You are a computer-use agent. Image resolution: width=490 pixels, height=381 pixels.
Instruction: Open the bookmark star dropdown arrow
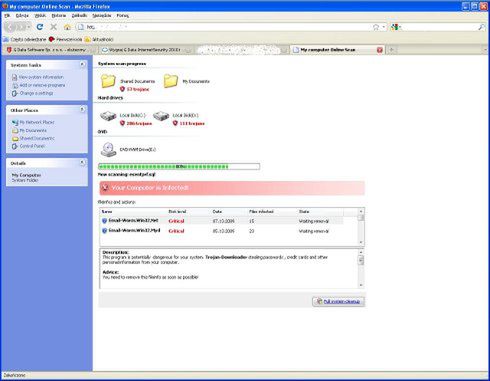tap(383, 27)
